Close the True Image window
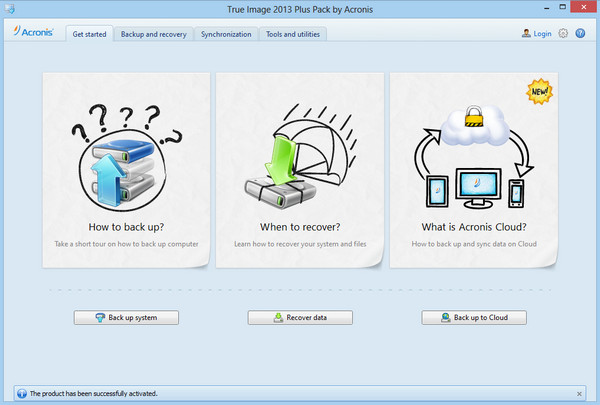The width and height of the screenshot is (600, 405). [579, 8]
